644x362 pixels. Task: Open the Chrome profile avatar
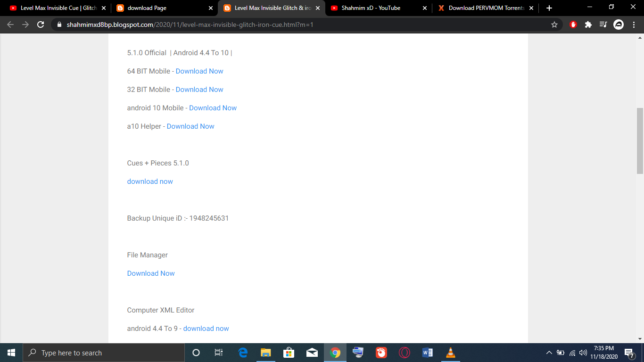619,25
